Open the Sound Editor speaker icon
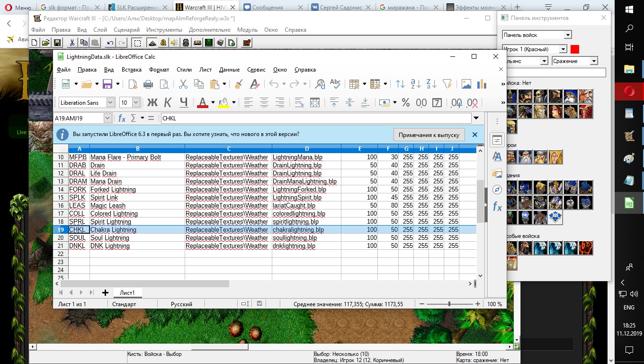 pos(174,43)
